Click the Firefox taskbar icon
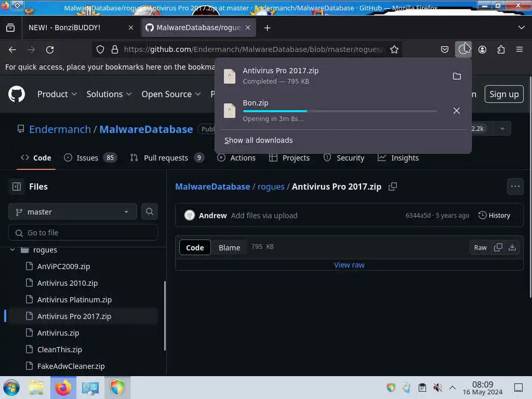This screenshot has width=532, height=399. coord(63,388)
